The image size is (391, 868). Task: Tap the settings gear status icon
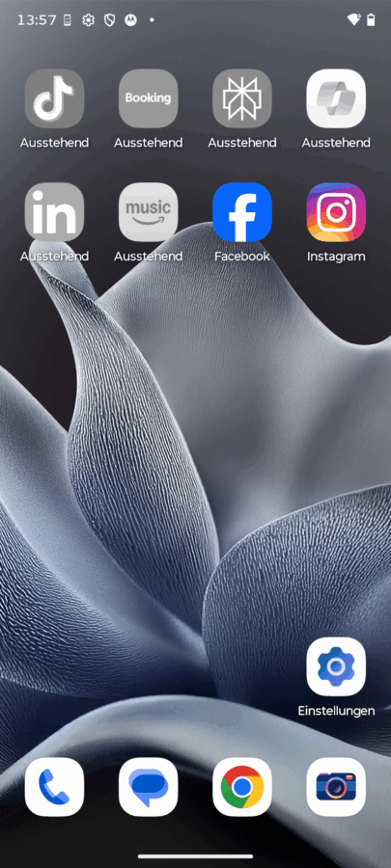tap(88, 20)
